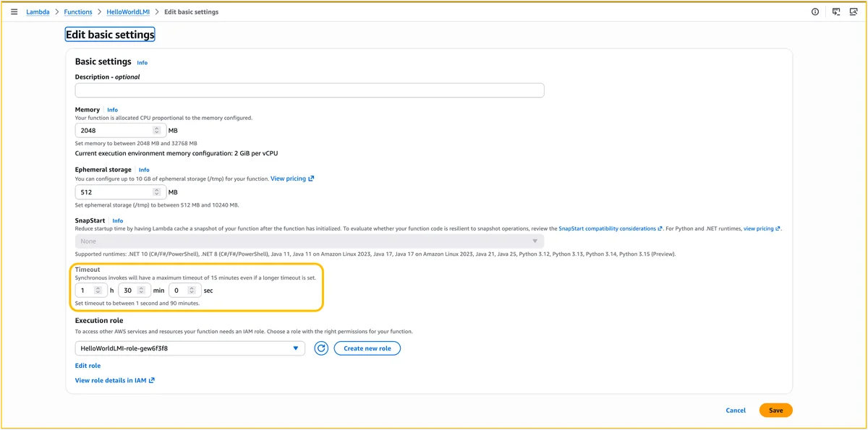The width and height of the screenshot is (868, 430).
Task: Open the SnapStart dropdown showing None
Action: [310, 241]
